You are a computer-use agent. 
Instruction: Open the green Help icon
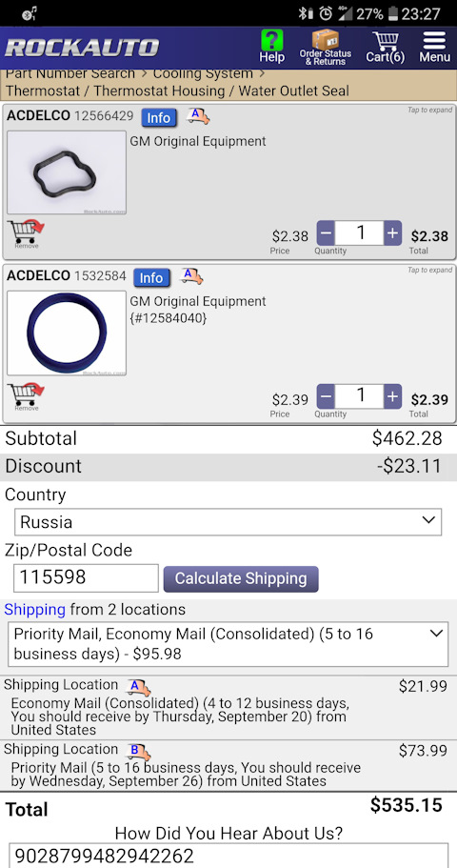tap(271, 47)
